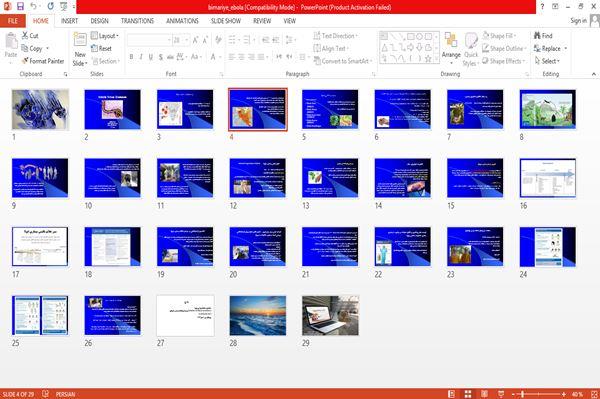Select slide 16 thumbnail
The image size is (600, 399).
tap(548, 178)
